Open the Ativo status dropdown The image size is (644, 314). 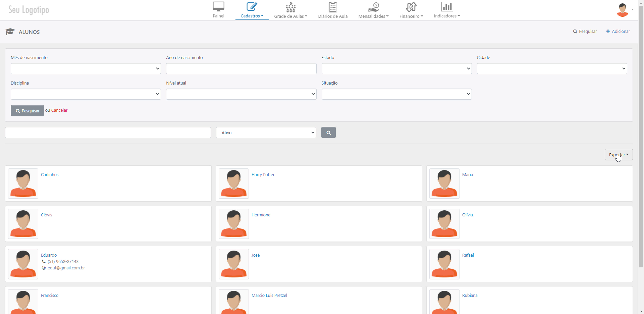266,133
